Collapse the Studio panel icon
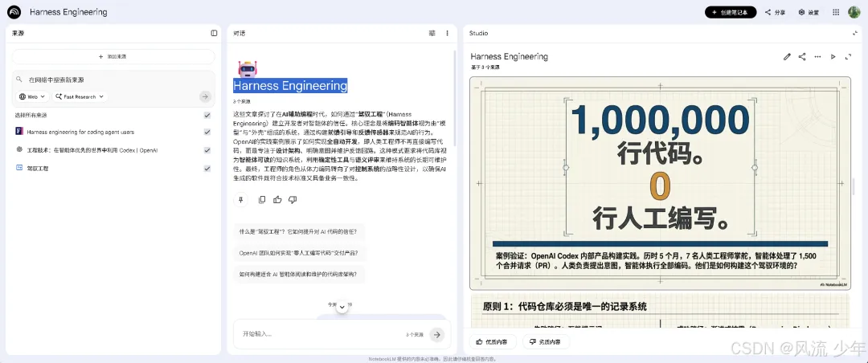The height and width of the screenshot is (363, 868). (854, 33)
